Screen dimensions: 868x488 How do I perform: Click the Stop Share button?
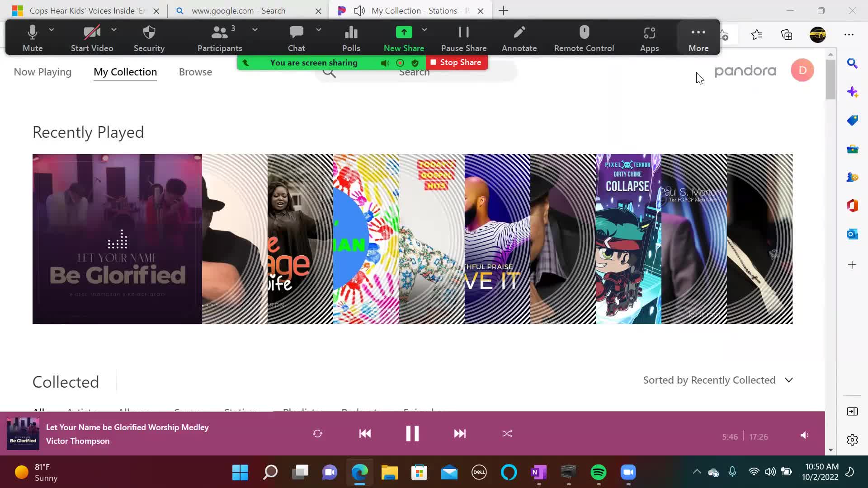click(456, 62)
